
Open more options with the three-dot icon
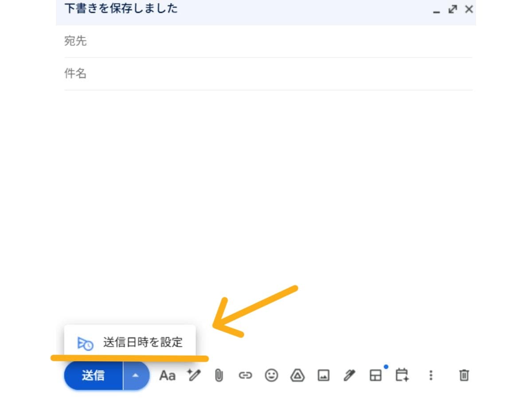pyautogui.click(x=430, y=375)
